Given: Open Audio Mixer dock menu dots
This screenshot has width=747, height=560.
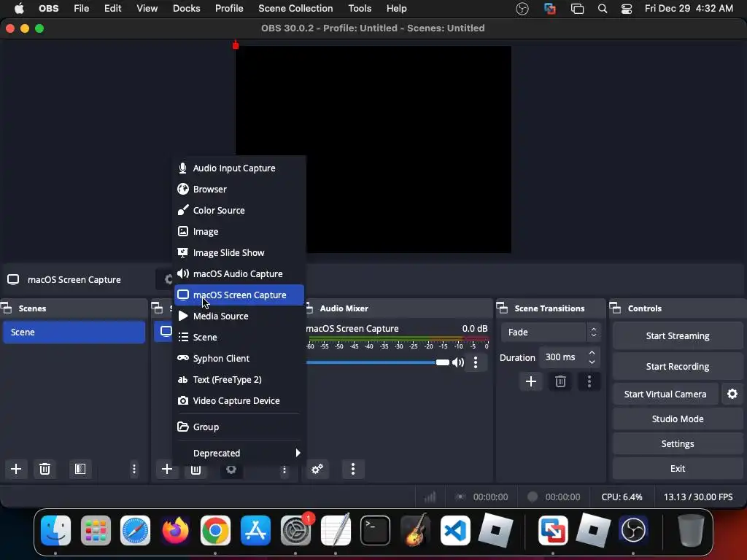Looking at the screenshot, I should tap(353, 469).
